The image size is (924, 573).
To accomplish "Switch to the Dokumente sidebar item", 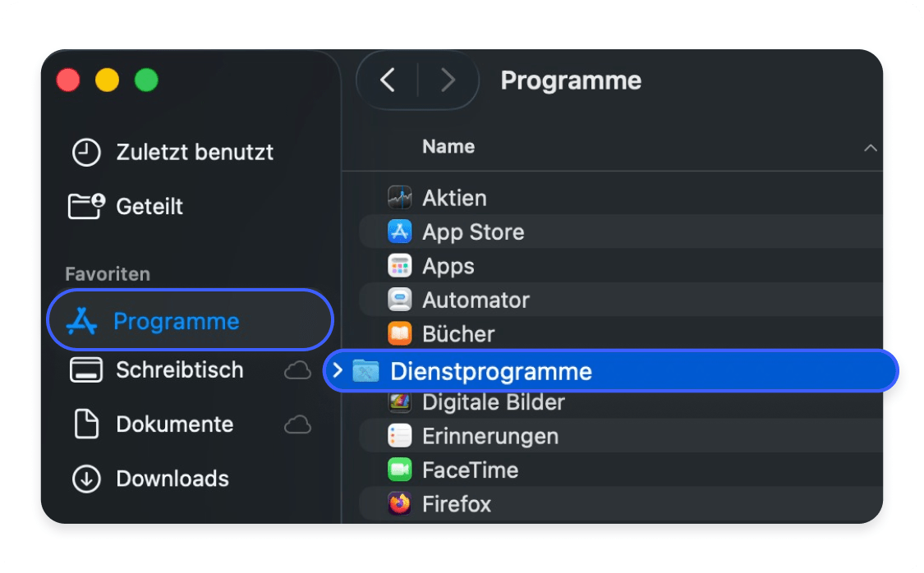I will (x=174, y=424).
